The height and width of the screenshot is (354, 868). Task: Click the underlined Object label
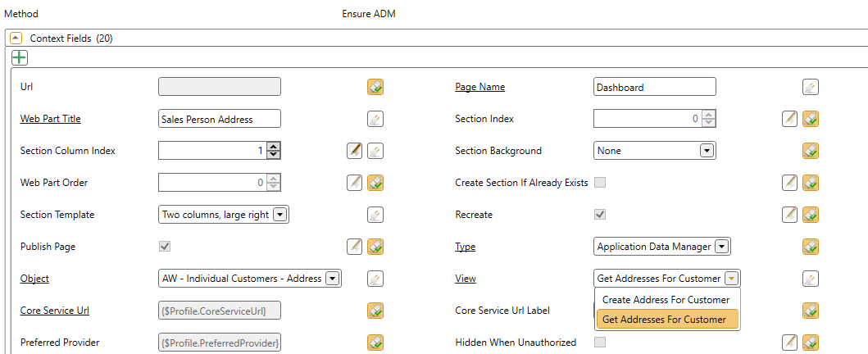34,279
